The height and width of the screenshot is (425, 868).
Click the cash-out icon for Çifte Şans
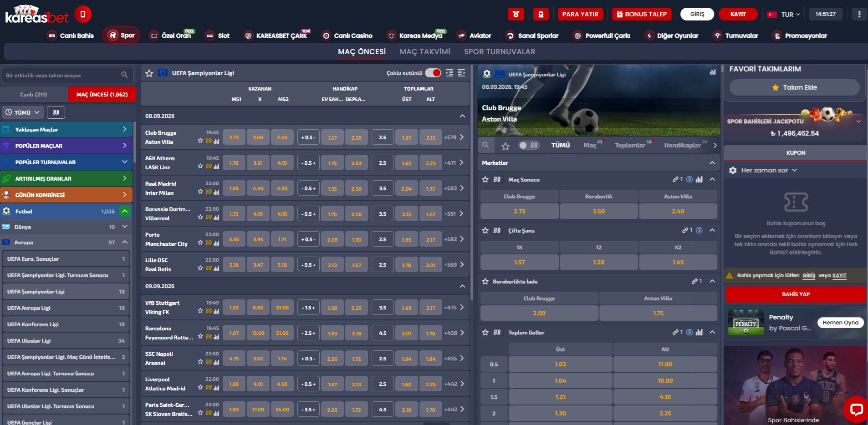click(699, 231)
